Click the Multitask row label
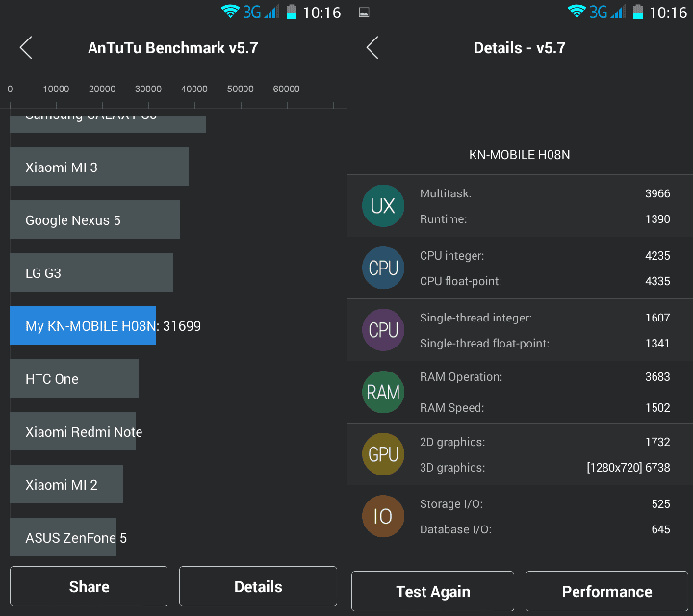The width and height of the screenshot is (693, 616). click(x=446, y=193)
